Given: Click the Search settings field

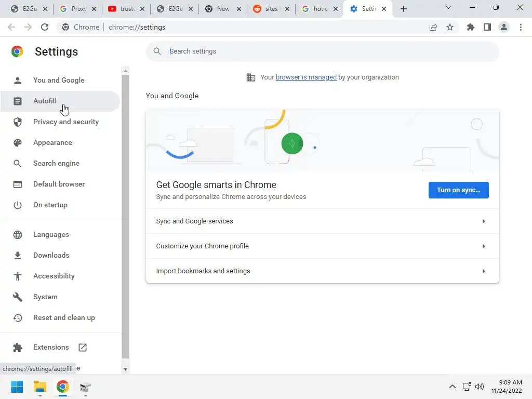Looking at the screenshot, I should (322, 51).
